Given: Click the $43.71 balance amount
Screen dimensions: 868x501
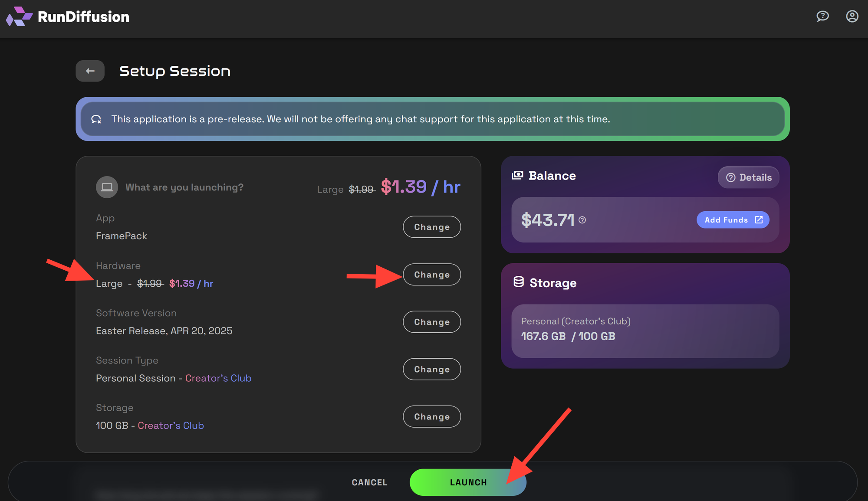Looking at the screenshot, I should tap(548, 220).
